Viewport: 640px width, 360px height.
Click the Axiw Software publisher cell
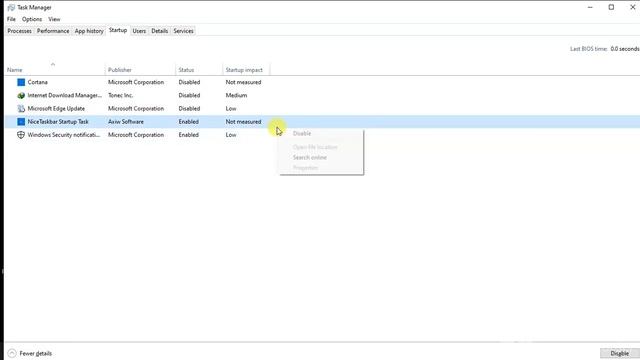pyautogui.click(x=126, y=122)
